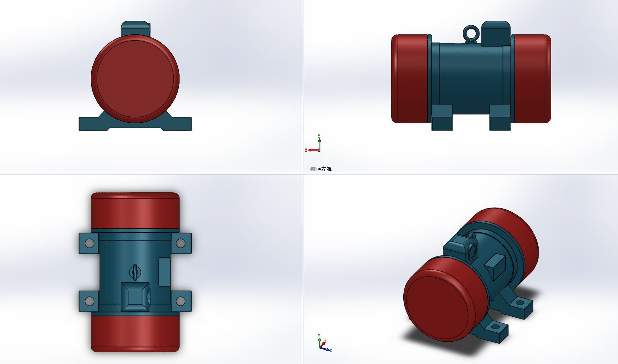Select the lifting eye in the top view
The width and height of the screenshot is (618, 364).
click(x=135, y=272)
